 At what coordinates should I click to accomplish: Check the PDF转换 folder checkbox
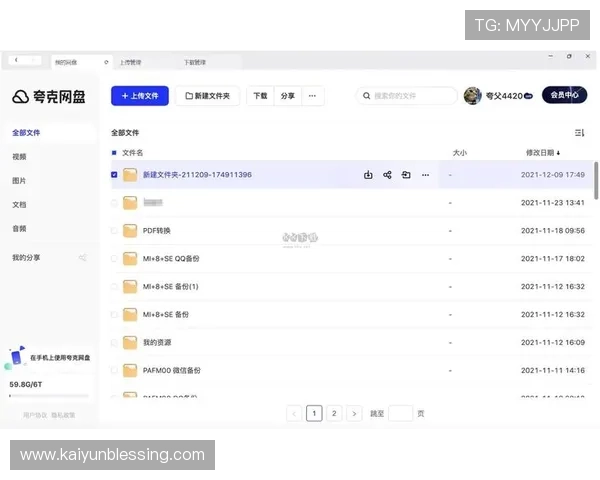[114, 230]
